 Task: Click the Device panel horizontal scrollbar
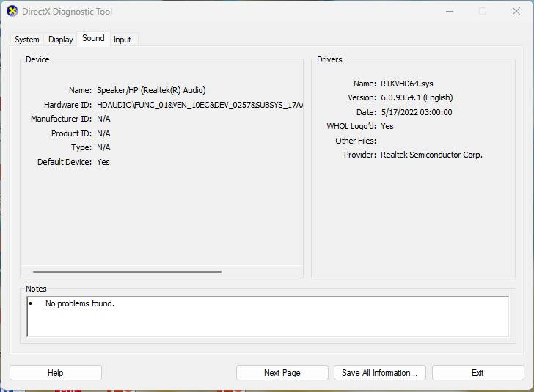[x=127, y=271]
